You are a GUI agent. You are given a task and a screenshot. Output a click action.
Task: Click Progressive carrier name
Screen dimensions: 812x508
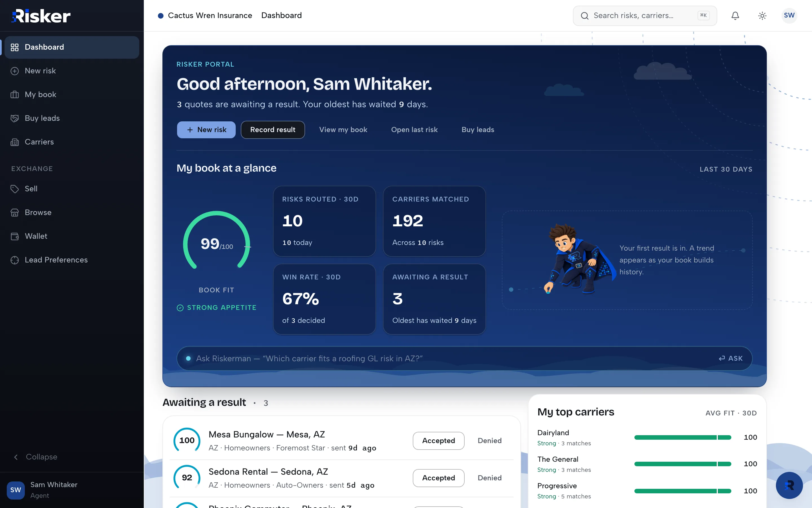pos(557,486)
